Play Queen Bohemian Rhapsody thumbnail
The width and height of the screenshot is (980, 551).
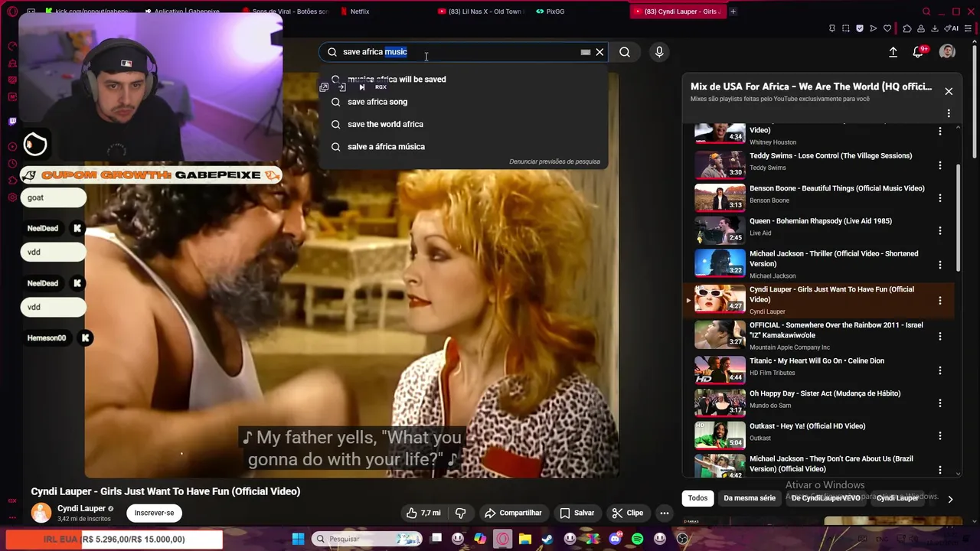[720, 230]
